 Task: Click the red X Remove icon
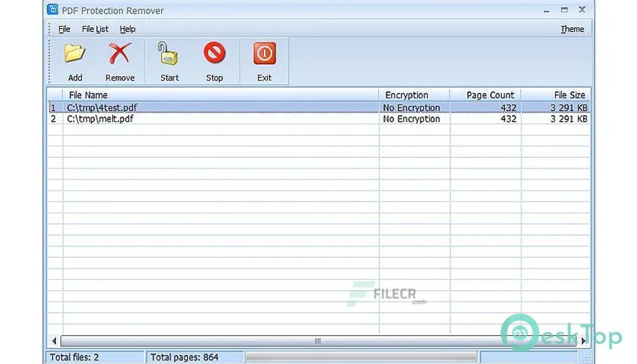point(120,53)
